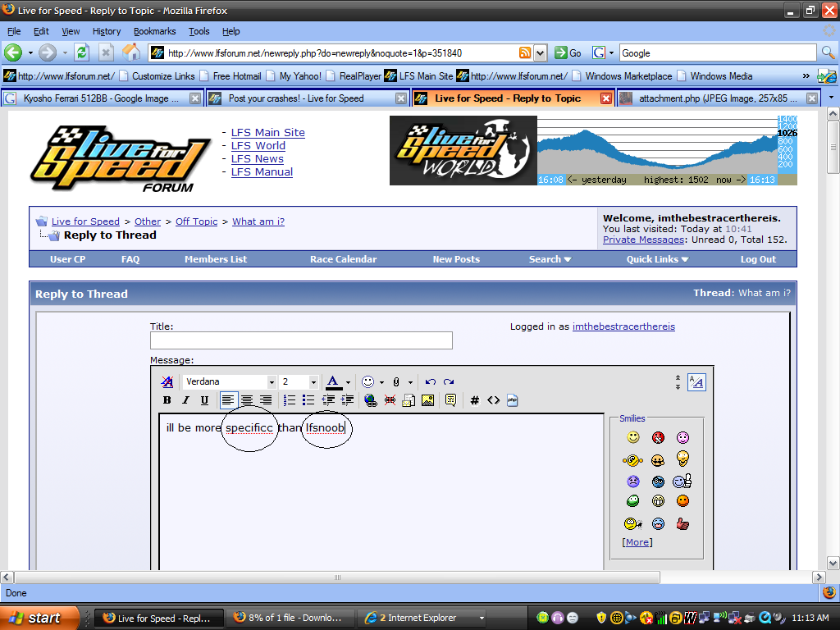Toggle Italic formatting in editor

pos(185,400)
